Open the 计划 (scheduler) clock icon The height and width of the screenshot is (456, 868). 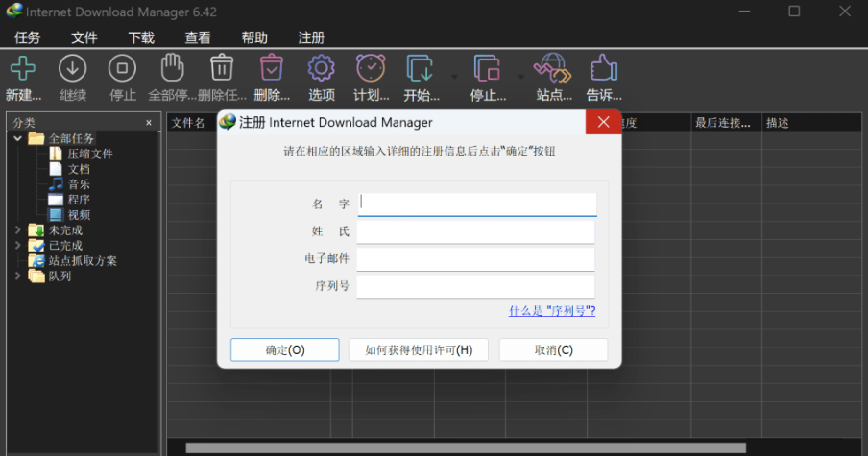pyautogui.click(x=371, y=68)
